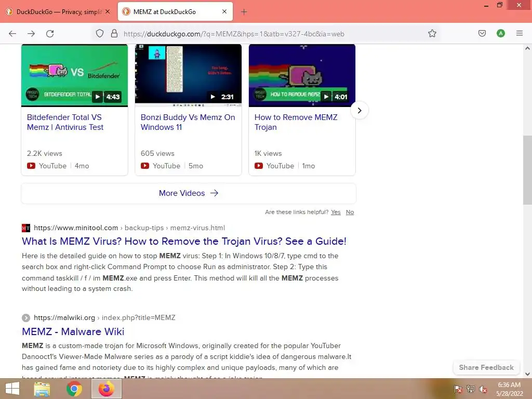Image resolution: width=532 pixels, height=399 pixels.
Task: Open the muted volume tray icon
Action: coord(483,389)
